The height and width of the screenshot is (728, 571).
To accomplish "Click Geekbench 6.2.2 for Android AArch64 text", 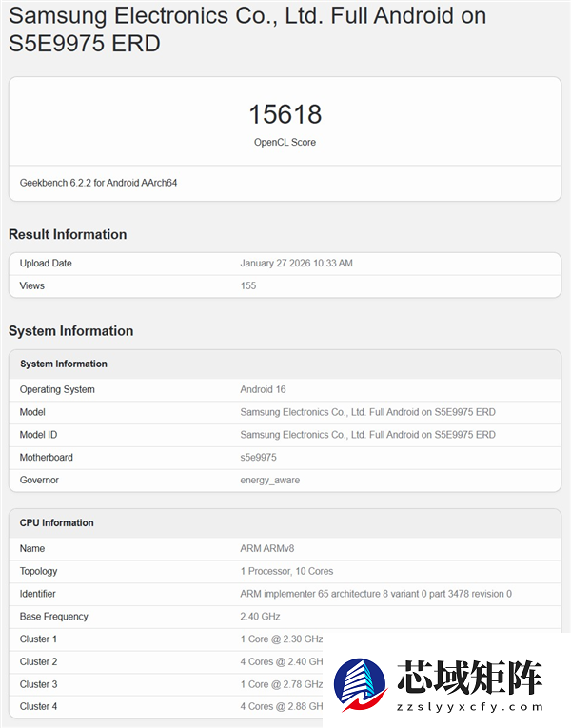I will point(98,183).
